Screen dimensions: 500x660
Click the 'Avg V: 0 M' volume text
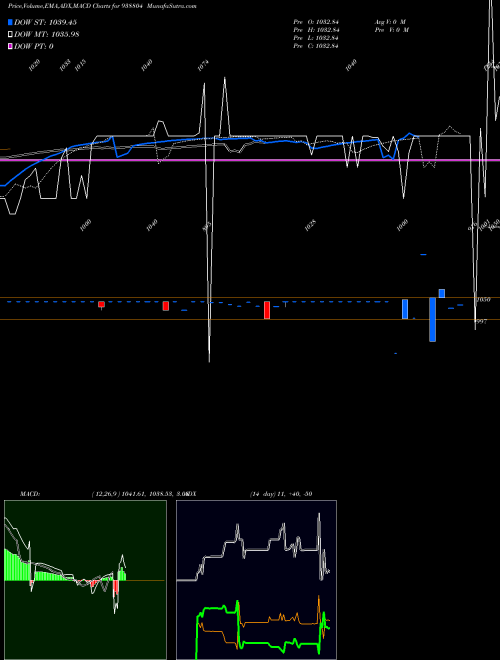click(390, 22)
